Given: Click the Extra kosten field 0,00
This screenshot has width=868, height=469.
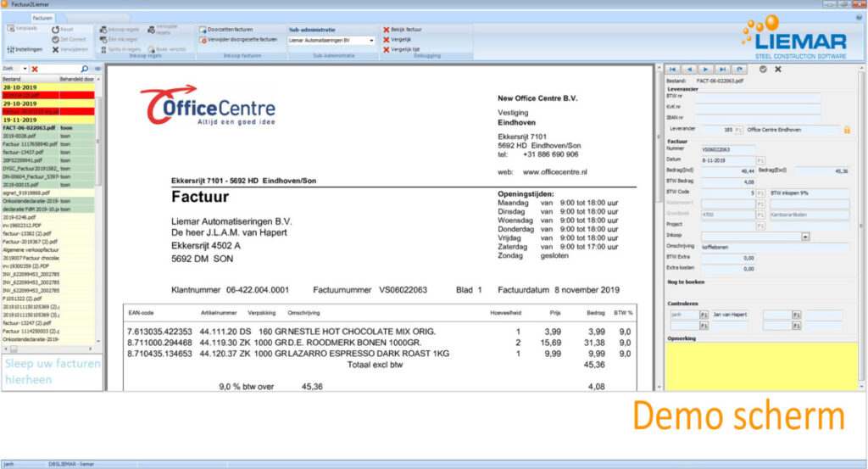Looking at the screenshot, I should tap(728, 269).
